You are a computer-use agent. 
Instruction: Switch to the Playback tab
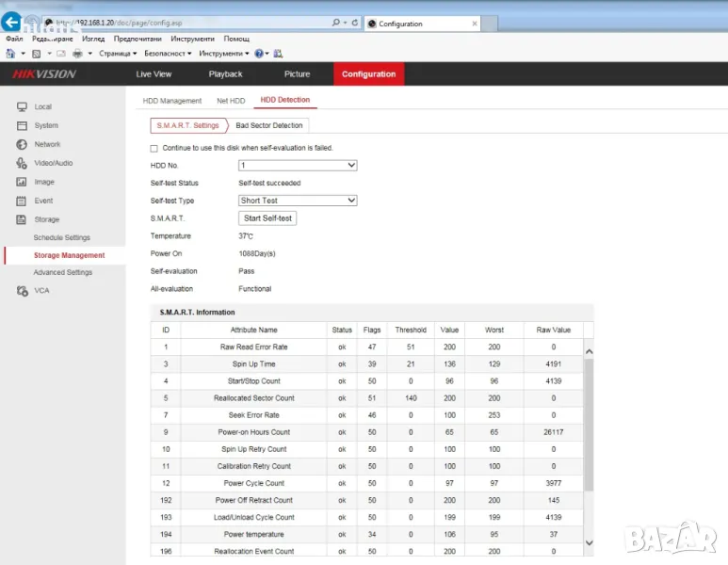pyautogui.click(x=225, y=74)
